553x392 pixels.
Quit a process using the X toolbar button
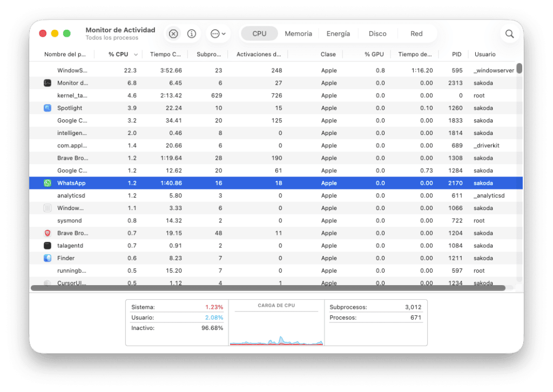(x=173, y=33)
